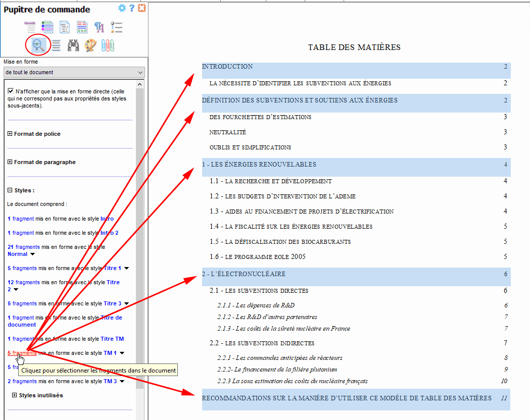530x420 pixels.
Task: Click the NEUTRALITÉ entry
Action: pyautogui.click(x=227, y=132)
